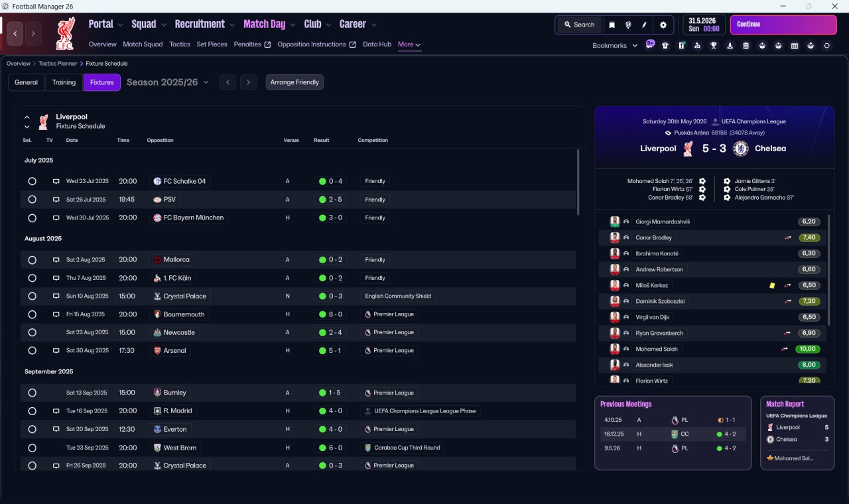Click the training cone bookmark icon
Viewport: 849px width, 504px height.
[x=730, y=46]
